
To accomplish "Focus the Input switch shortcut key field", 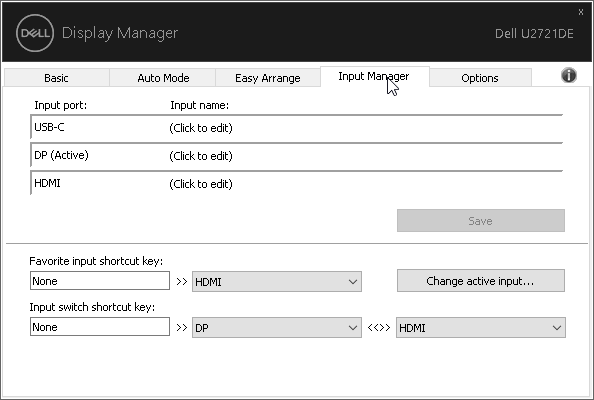I will tap(100, 327).
